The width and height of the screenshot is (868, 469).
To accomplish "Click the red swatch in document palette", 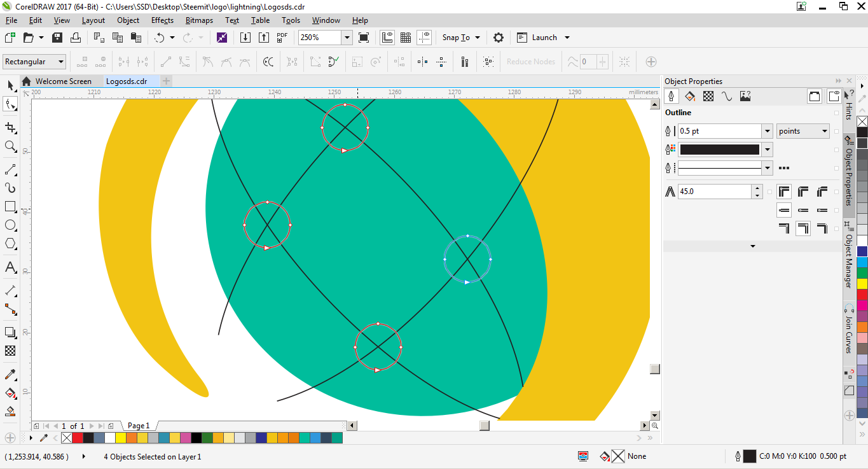I will click(77, 438).
